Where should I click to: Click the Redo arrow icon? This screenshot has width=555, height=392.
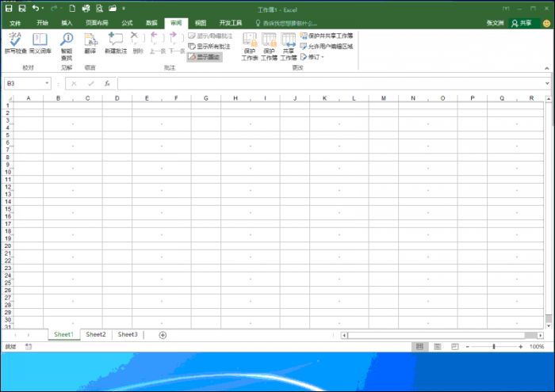[x=54, y=8]
